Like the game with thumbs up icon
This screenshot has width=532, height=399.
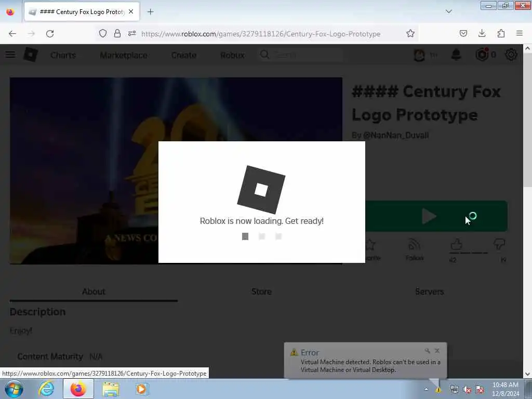tap(456, 244)
